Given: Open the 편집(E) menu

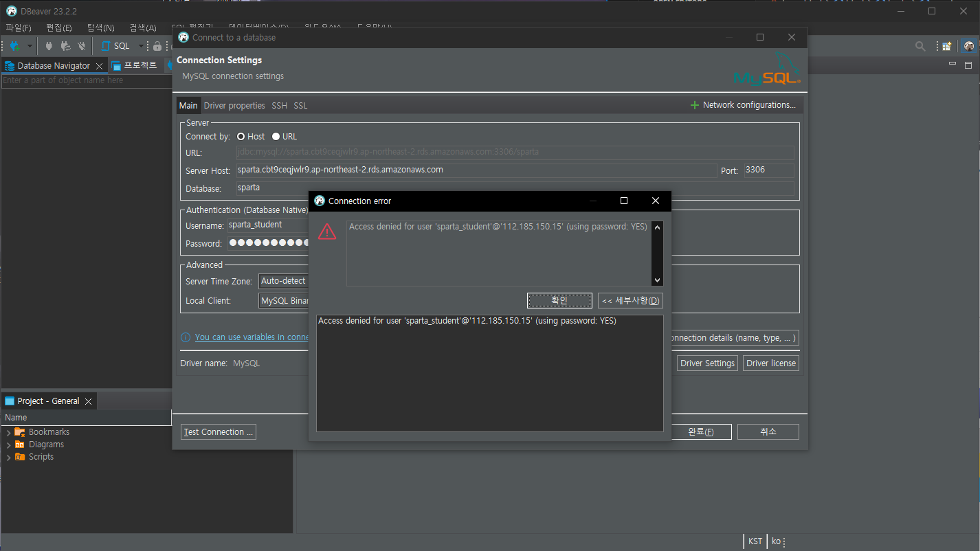Looking at the screenshot, I should coord(59,27).
